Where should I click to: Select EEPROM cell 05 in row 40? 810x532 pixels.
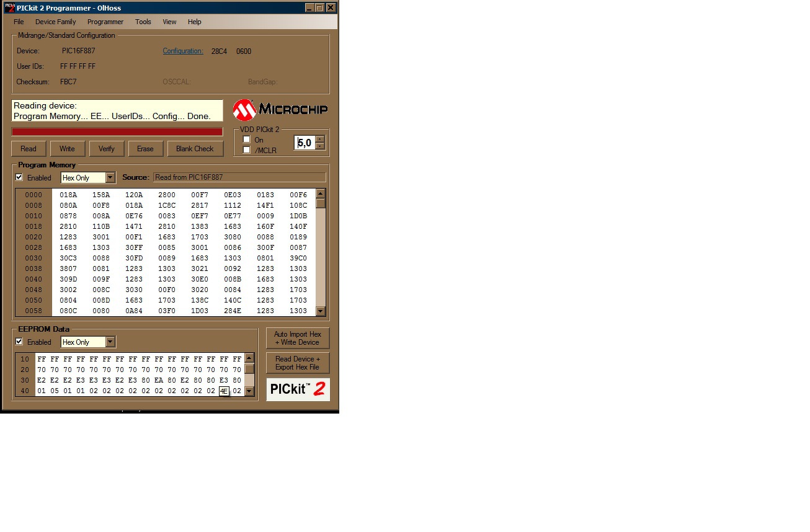tap(55, 391)
